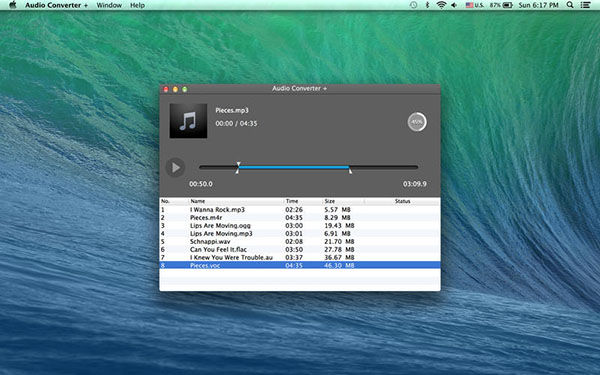600x375 pixels.
Task: Click the play button in the converter
Action: tap(175, 168)
